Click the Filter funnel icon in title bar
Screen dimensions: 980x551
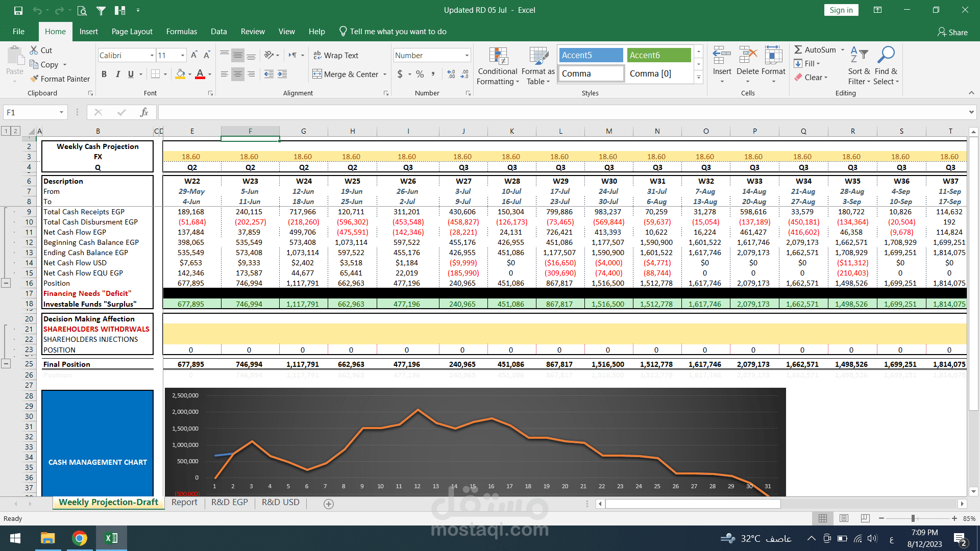(101, 10)
